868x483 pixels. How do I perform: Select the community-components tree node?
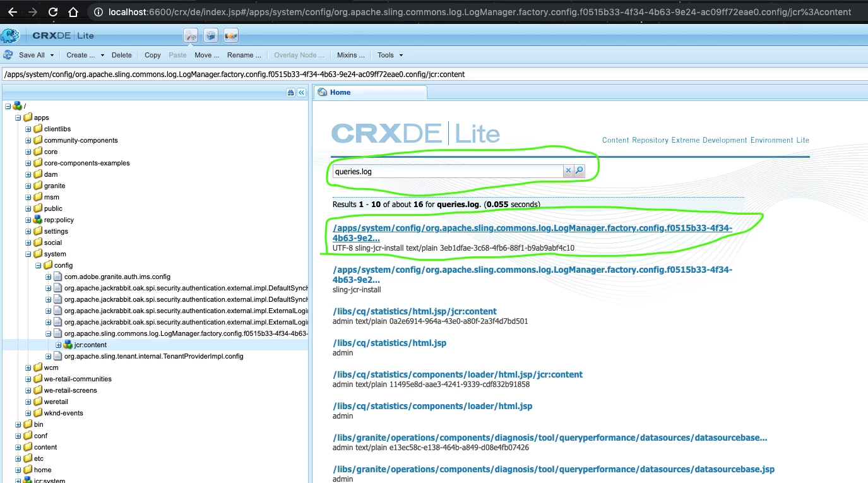point(81,140)
